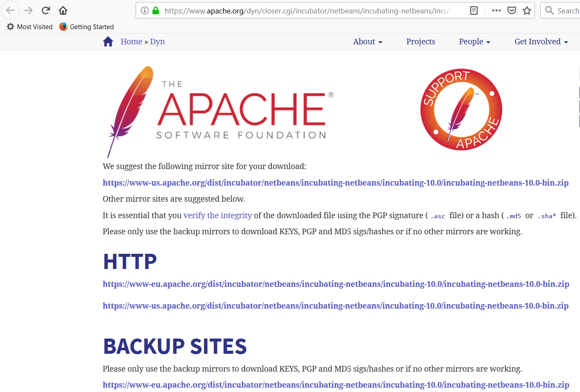This screenshot has height=392, width=580.
Task: Follow the Dyn breadcrumb link
Action: click(157, 42)
